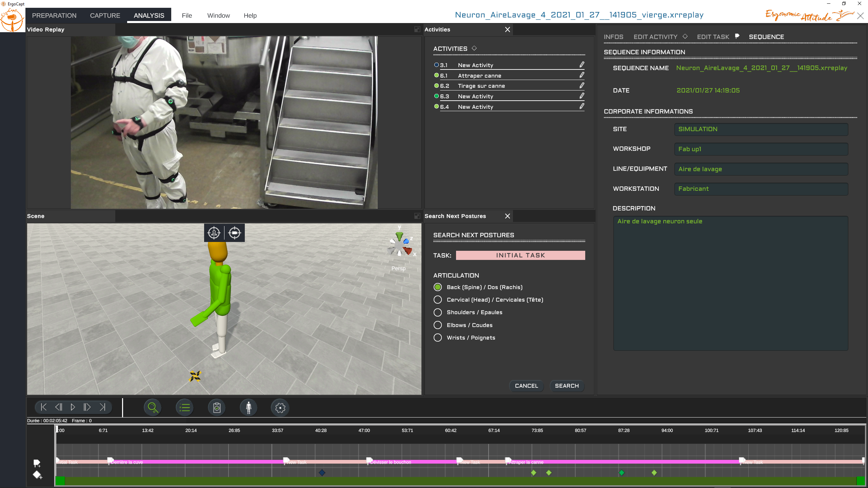Edit activity 6.1 Attraper canne pencil
868x488 pixels.
pyautogui.click(x=582, y=75)
